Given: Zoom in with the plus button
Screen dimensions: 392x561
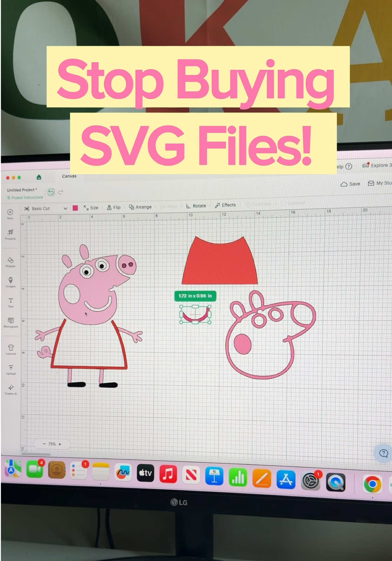Looking at the screenshot, I should pyautogui.click(x=60, y=444).
